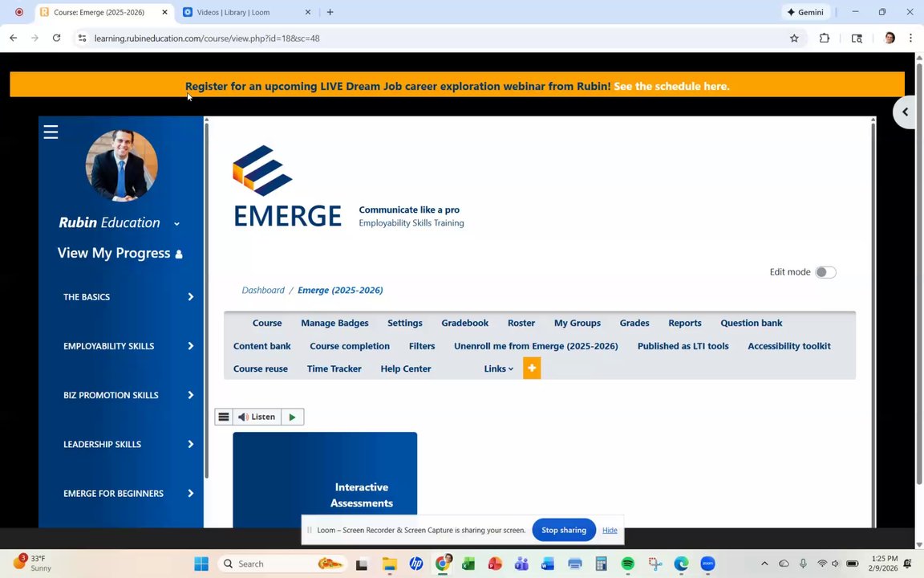Open the Gradebook tab
924x578 pixels.
(465, 324)
